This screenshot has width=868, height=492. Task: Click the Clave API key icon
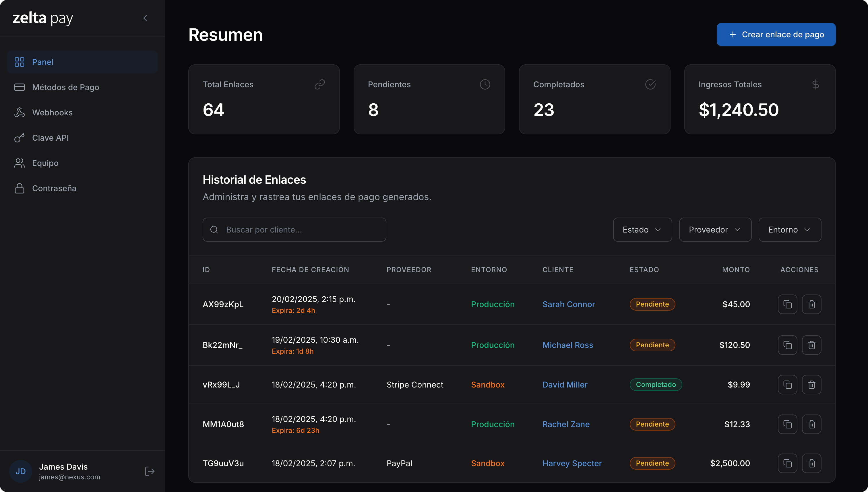(19, 137)
